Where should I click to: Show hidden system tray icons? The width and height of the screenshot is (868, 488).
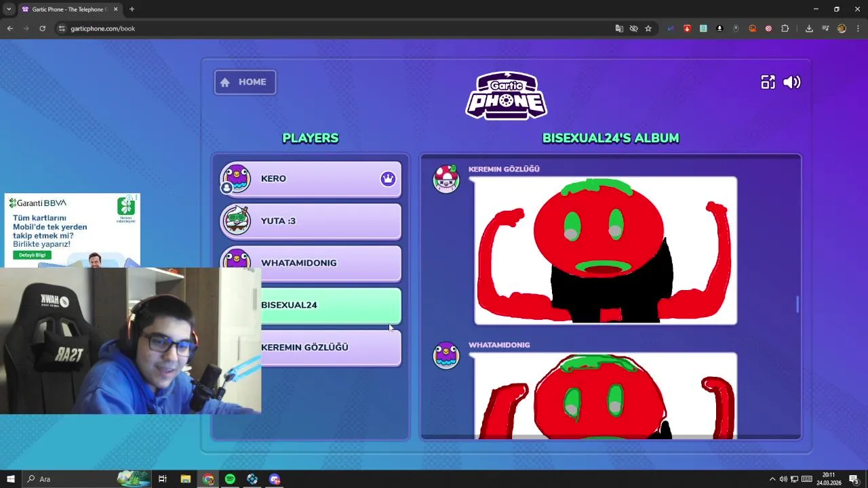tap(772, 479)
